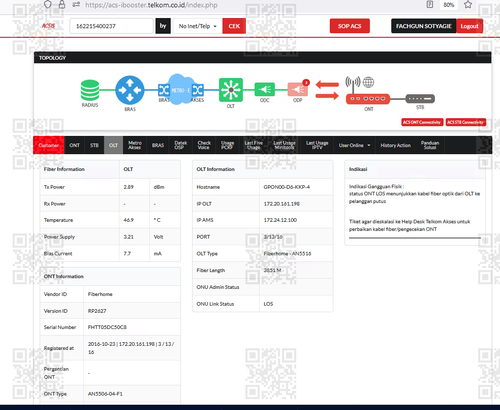Click the ODC node icon

(265, 89)
